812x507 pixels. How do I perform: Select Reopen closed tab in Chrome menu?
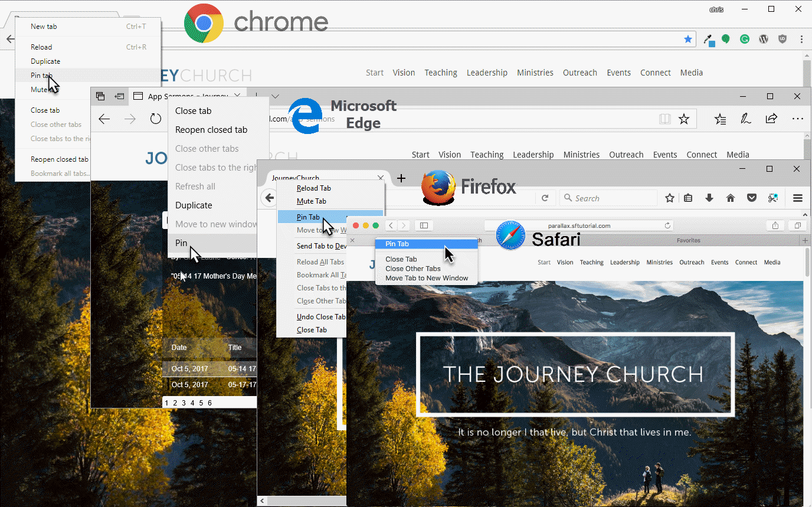(60, 159)
